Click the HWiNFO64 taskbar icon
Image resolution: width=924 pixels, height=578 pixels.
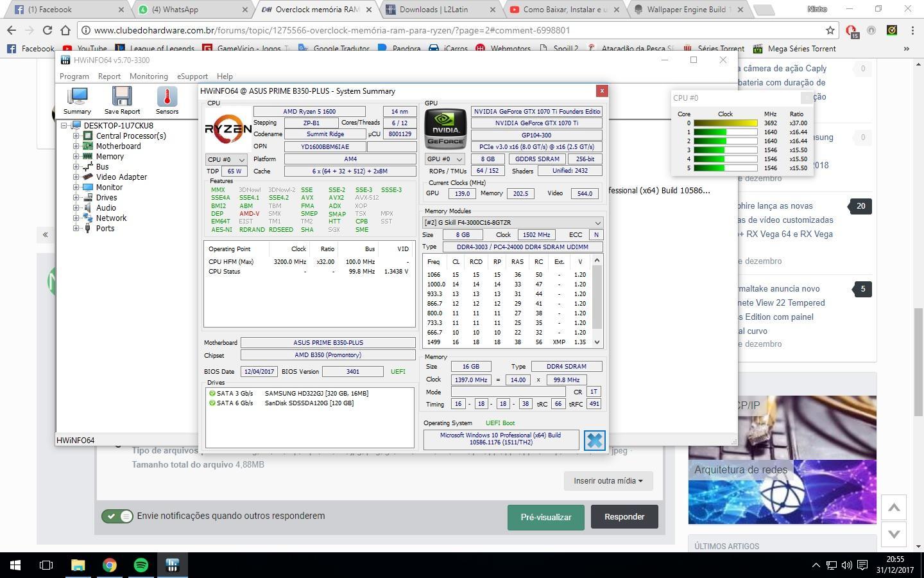(x=172, y=565)
